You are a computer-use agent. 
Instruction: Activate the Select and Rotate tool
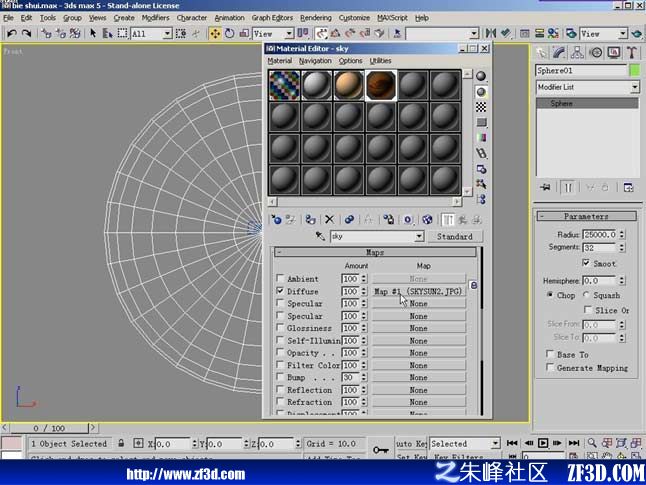click(229, 33)
